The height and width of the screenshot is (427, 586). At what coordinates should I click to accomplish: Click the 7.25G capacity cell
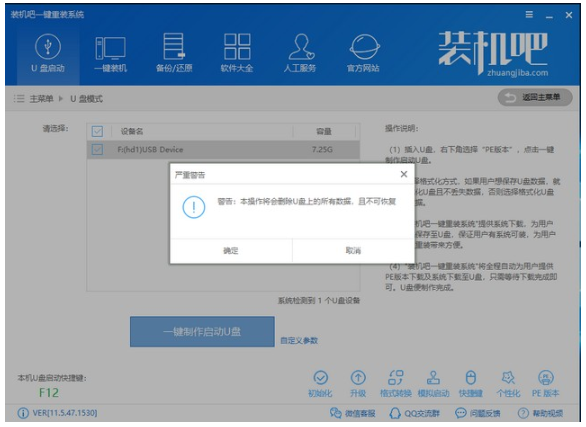322,149
